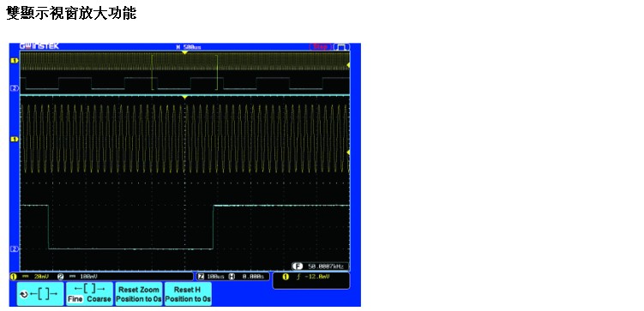This screenshot has width=644, height=311.
Task: Click the trigger edge icon beside Stop
Action: point(341,47)
